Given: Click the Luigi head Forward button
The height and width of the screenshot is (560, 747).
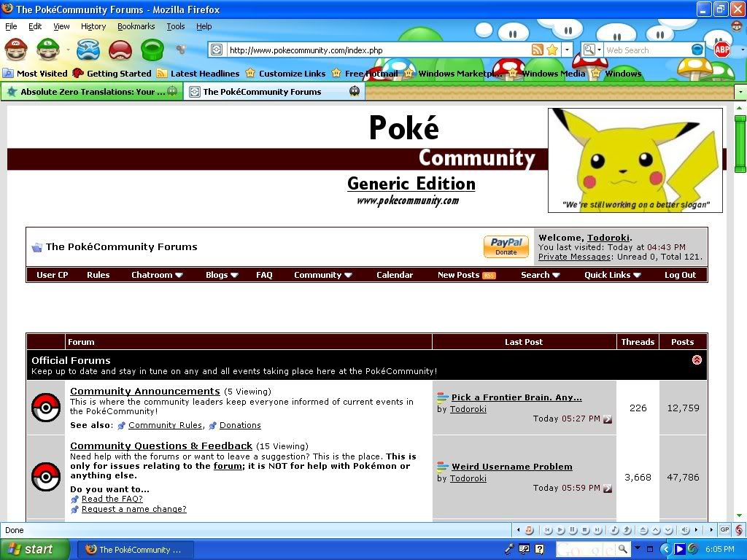Looking at the screenshot, I should 48,50.
